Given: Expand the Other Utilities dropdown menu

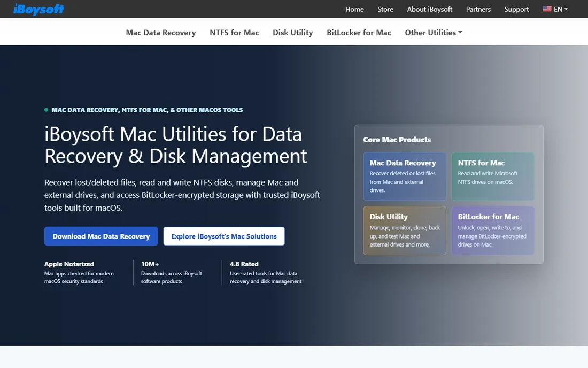Looking at the screenshot, I should click(x=433, y=33).
